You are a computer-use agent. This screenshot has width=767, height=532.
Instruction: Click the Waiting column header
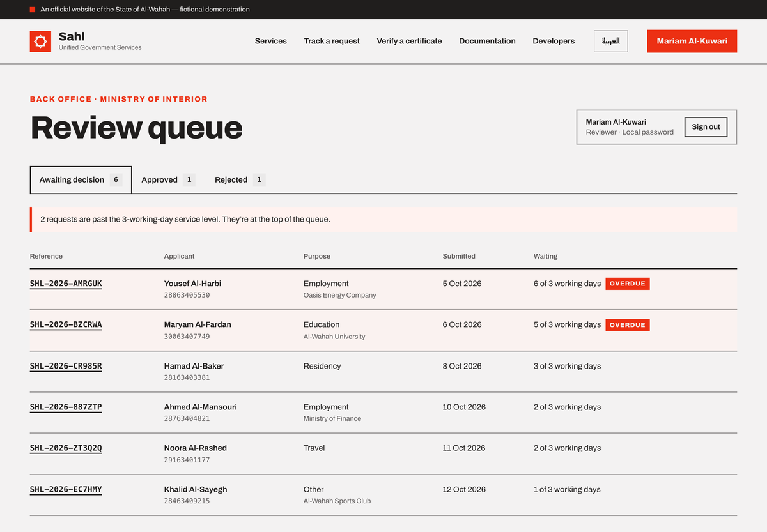pyautogui.click(x=545, y=256)
